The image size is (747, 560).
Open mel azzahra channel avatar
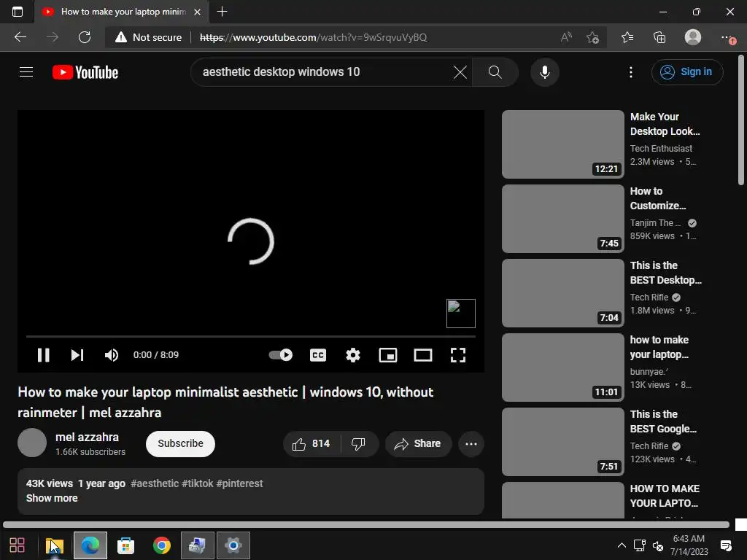click(x=32, y=443)
